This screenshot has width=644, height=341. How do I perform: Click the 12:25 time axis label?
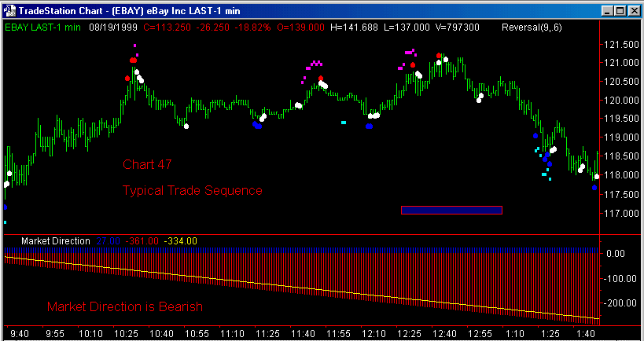pyautogui.click(x=408, y=334)
